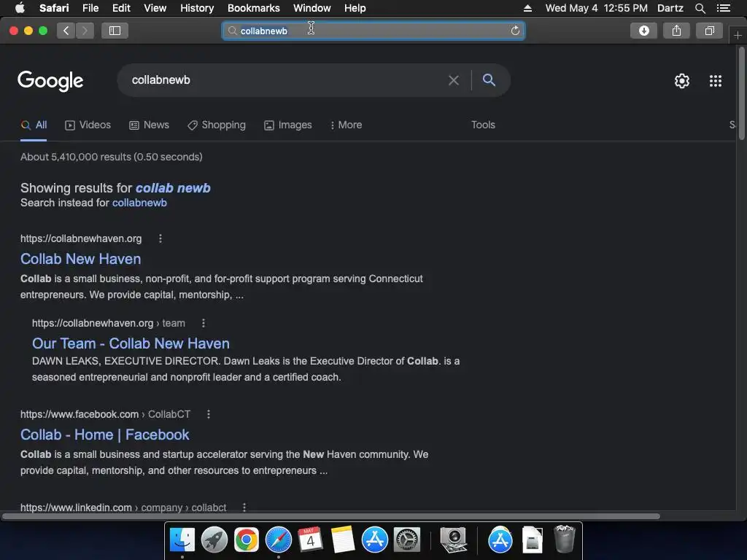This screenshot has width=747, height=560.
Task: Open the Bookmarks menu
Action: pyautogui.click(x=253, y=8)
